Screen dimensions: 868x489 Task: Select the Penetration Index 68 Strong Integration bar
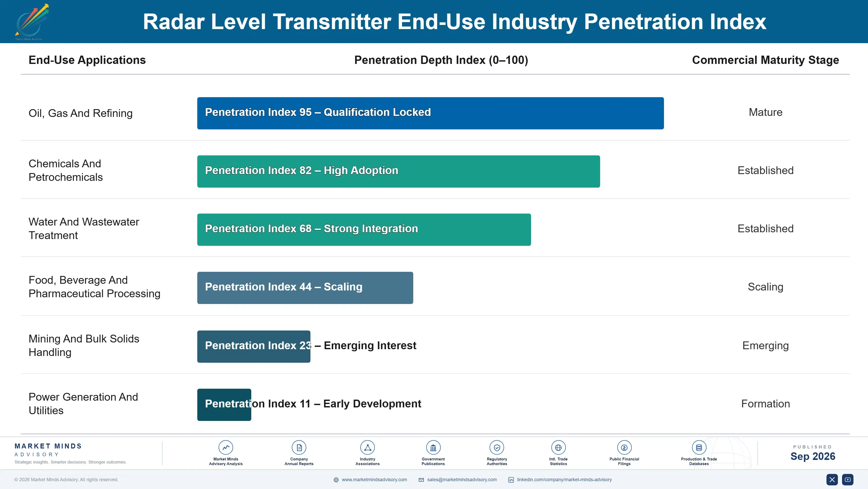point(364,230)
